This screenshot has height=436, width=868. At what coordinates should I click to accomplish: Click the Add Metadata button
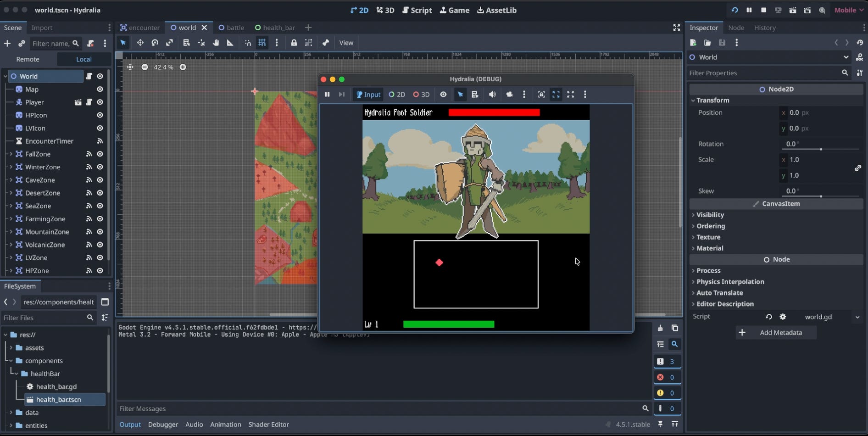776,333
